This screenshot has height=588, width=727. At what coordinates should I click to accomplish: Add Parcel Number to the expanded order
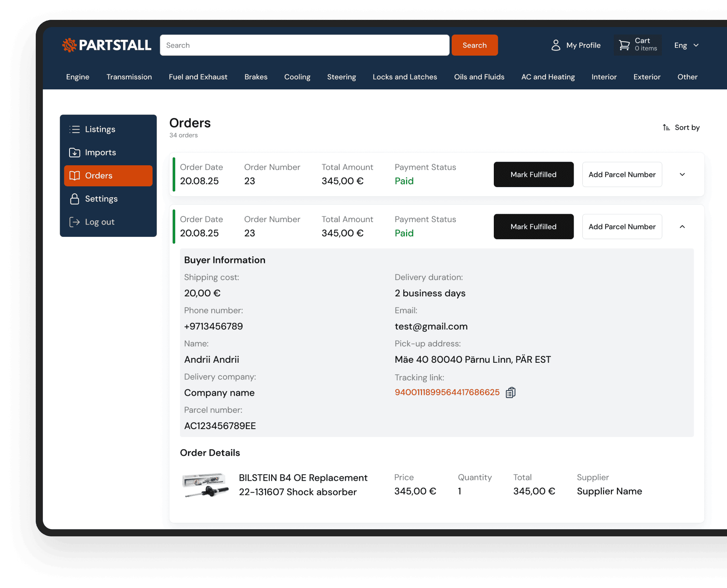point(622,226)
